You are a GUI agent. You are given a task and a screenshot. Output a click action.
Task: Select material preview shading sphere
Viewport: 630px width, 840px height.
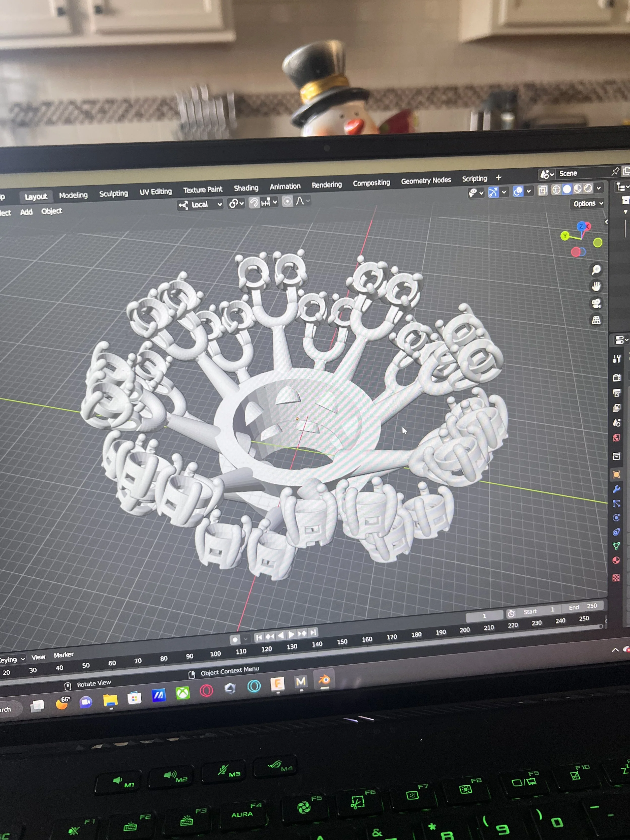tap(577, 189)
